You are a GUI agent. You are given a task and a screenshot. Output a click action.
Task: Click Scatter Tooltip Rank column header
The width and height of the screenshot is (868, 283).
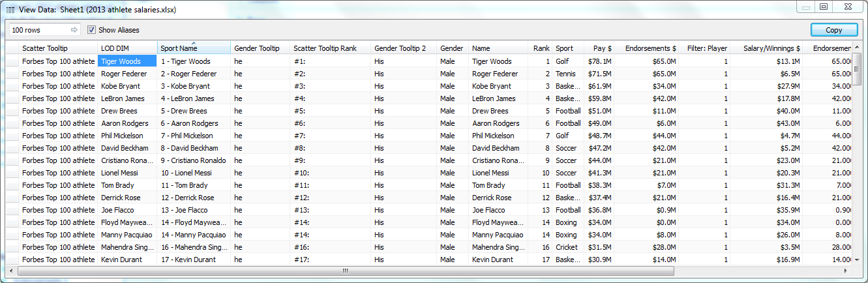pos(331,48)
